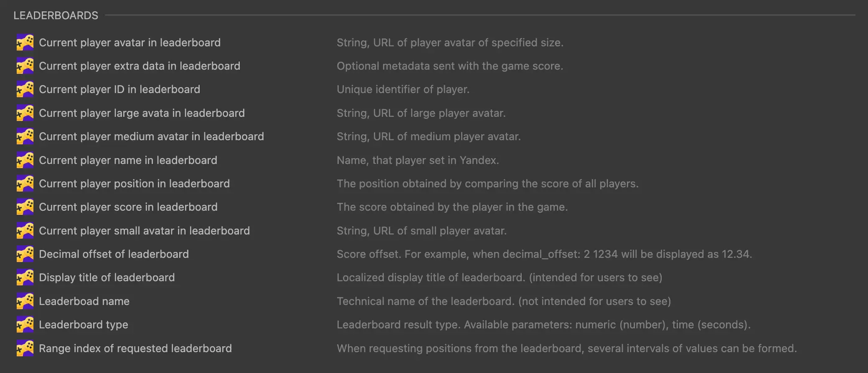Choose the Current player score in leaderboard expression
868x373 pixels.
pyautogui.click(x=128, y=207)
